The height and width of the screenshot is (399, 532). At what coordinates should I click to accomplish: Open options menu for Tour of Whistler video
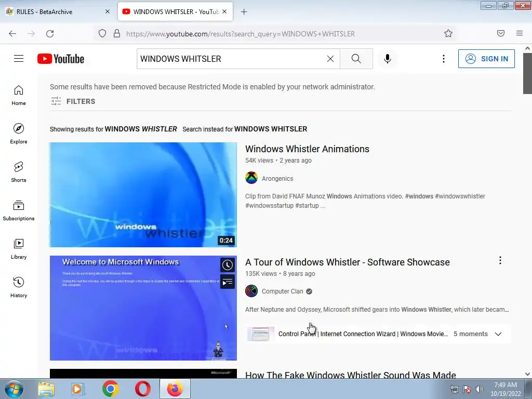(500, 260)
